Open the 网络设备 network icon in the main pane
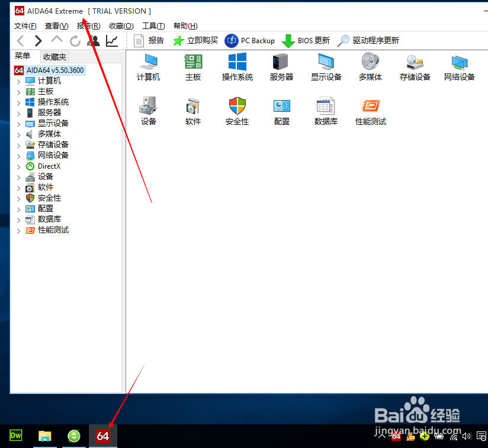The image size is (488, 448). click(460, 67)
